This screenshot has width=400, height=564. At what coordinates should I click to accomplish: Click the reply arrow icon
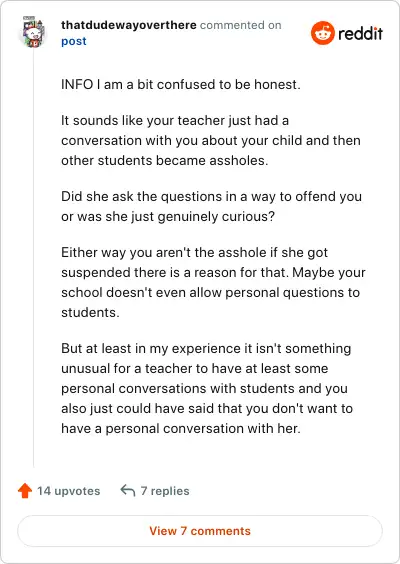128,490
